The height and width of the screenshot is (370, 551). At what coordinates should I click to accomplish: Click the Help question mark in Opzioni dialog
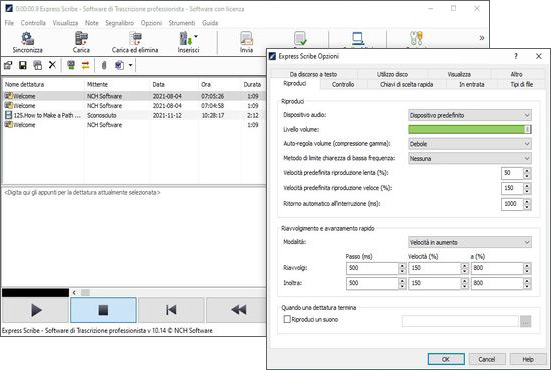coord(516,56)
